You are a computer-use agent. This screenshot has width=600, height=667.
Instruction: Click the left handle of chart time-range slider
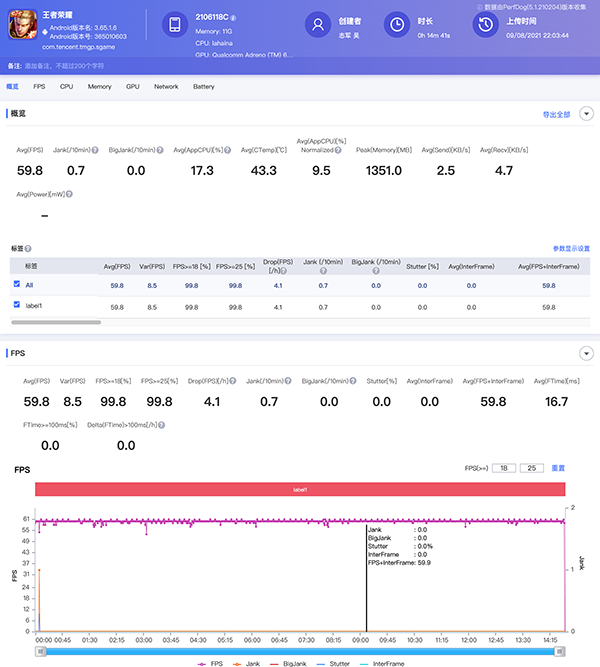tap(41, 651)
